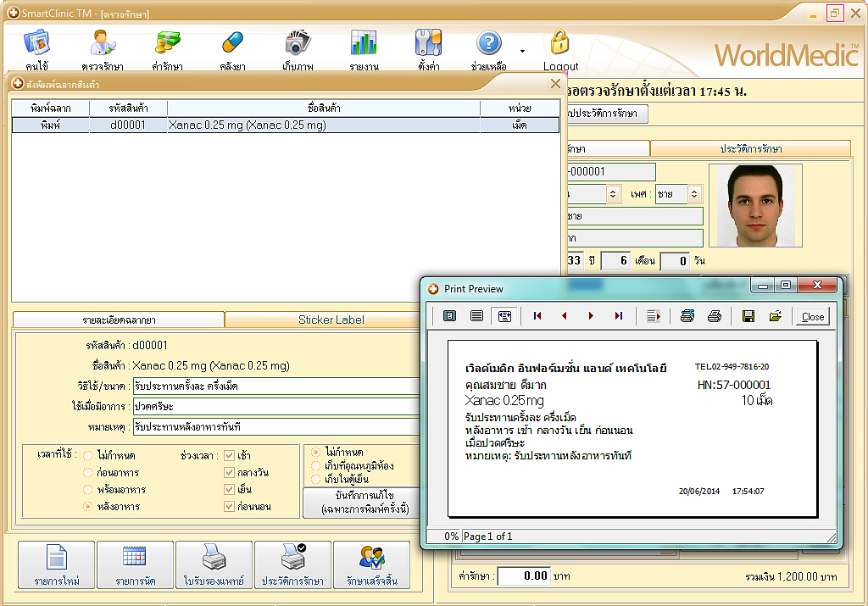Select continuous page view in Print Preview
Screen dimensions: 868x606
coord(476,316)
